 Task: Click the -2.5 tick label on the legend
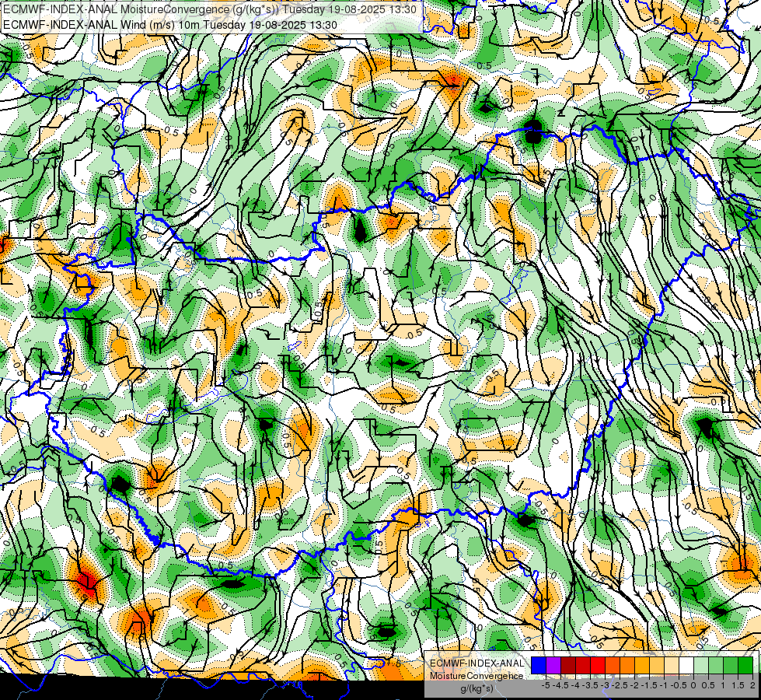click(620, 685)
